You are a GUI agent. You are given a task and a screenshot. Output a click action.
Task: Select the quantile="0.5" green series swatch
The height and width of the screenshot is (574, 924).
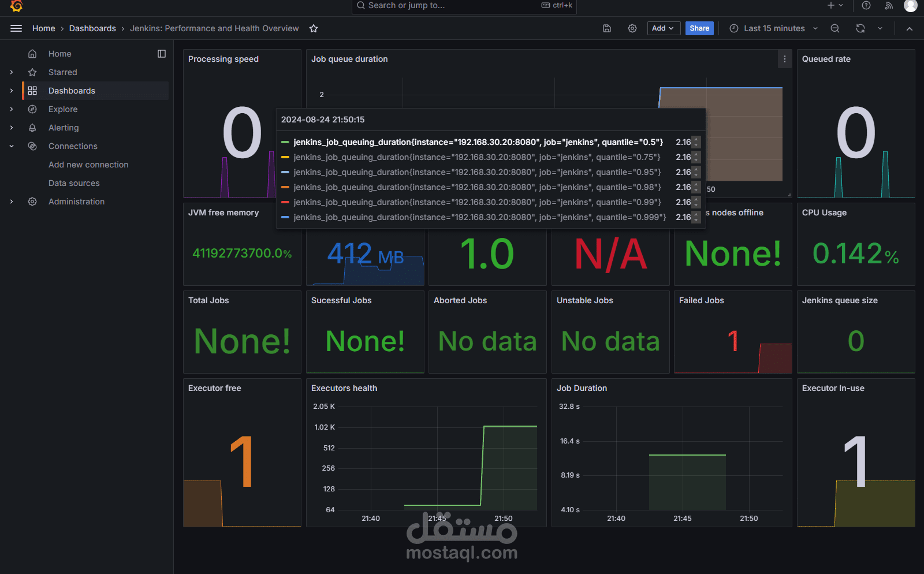point(285,142)
